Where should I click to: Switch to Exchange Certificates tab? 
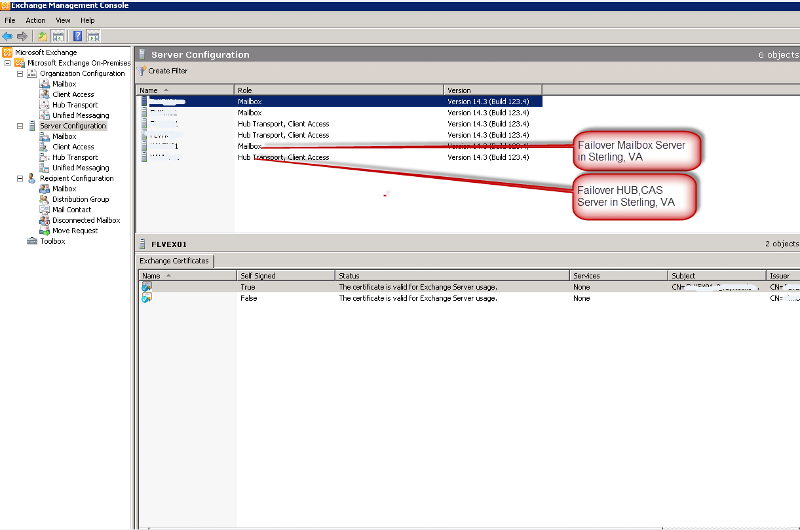[x=174, y=261]
